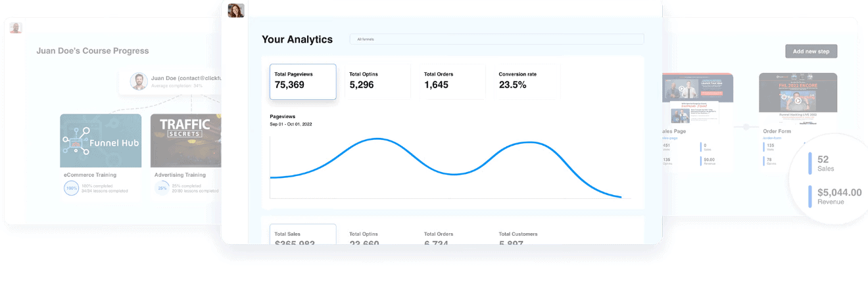Open the Funnel Hub eCommerce Training thumbnail
This screenshot has height=304, width=868.
(x=101, y=141)
